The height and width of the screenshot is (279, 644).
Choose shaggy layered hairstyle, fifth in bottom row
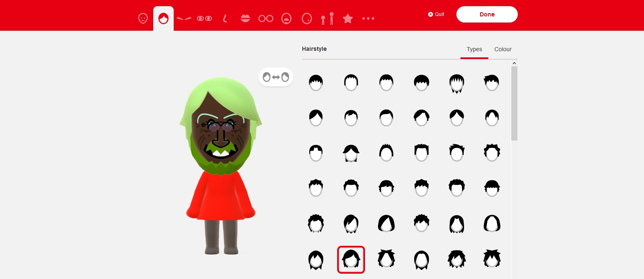click(x=457, y=259)
